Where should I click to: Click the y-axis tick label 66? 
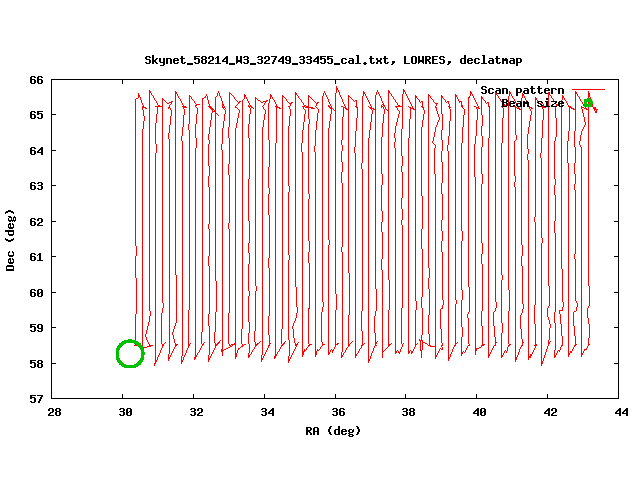36,80
